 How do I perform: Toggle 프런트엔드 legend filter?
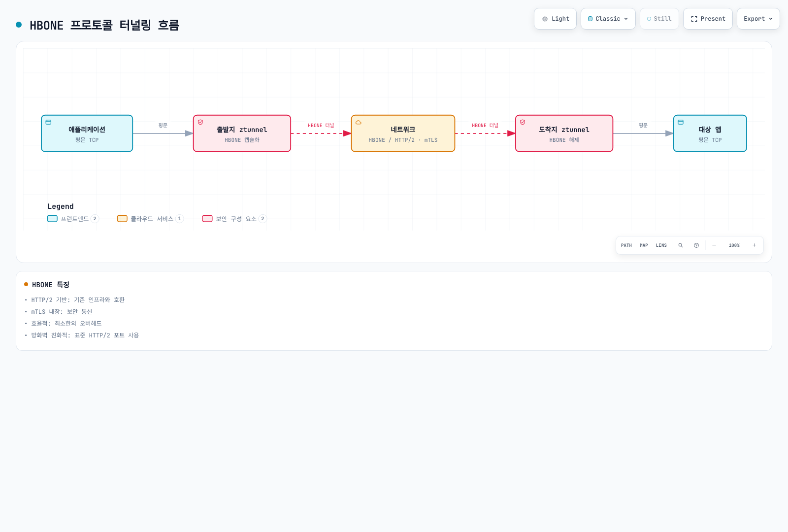click(x=73, y=219)
